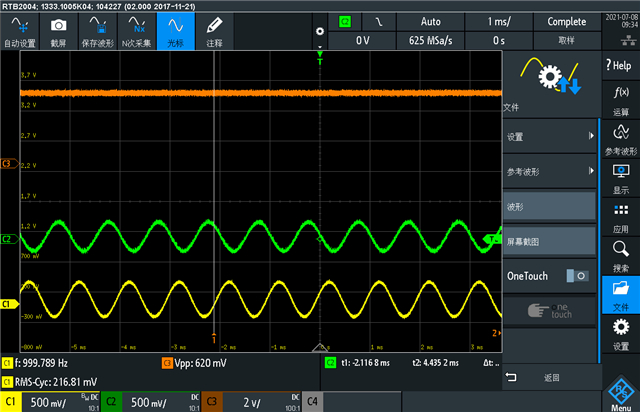Select the 光标 cursor tool
Screen dimensions: 640x412
point(176,31)
